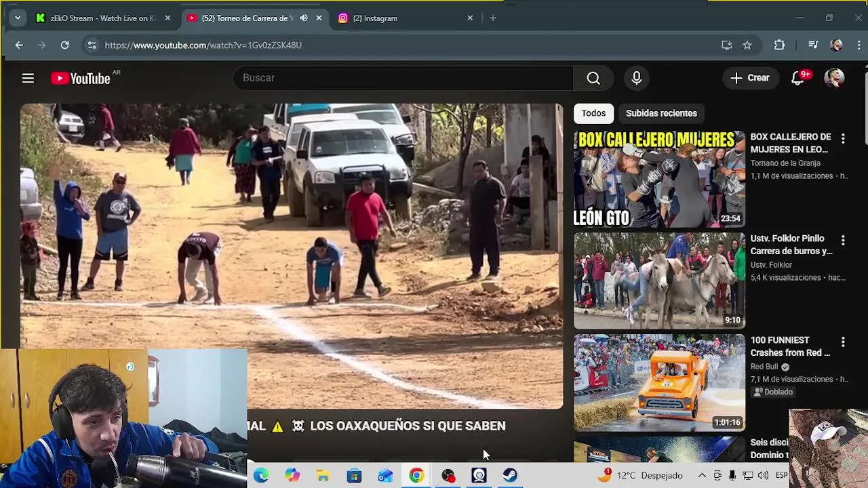Viewport: 868px width, 488px height.
Task: Open Outlook from the taskbar
Action: point(385,476)
